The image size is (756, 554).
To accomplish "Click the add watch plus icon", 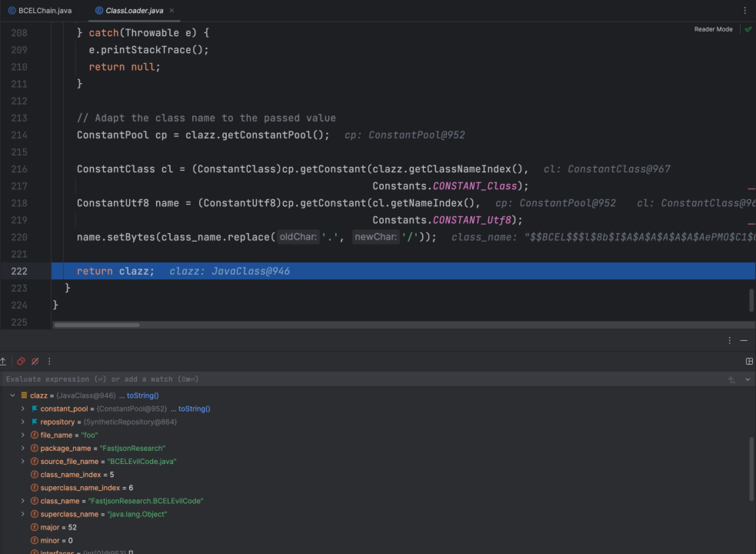I will [x=731, y=380].
